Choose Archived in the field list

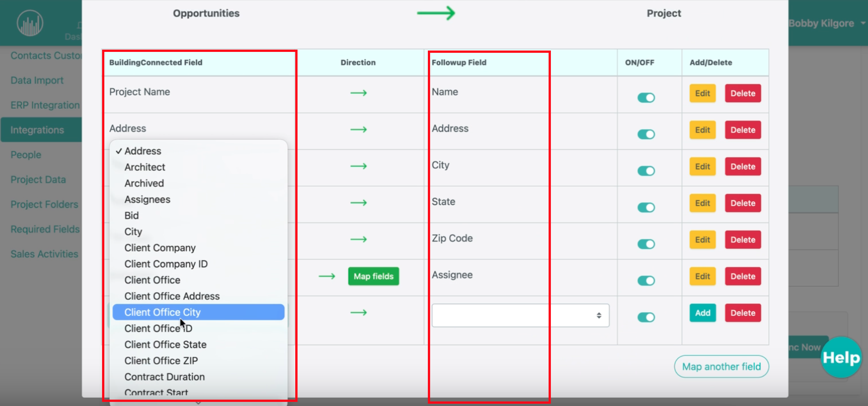tap(199, 183)
